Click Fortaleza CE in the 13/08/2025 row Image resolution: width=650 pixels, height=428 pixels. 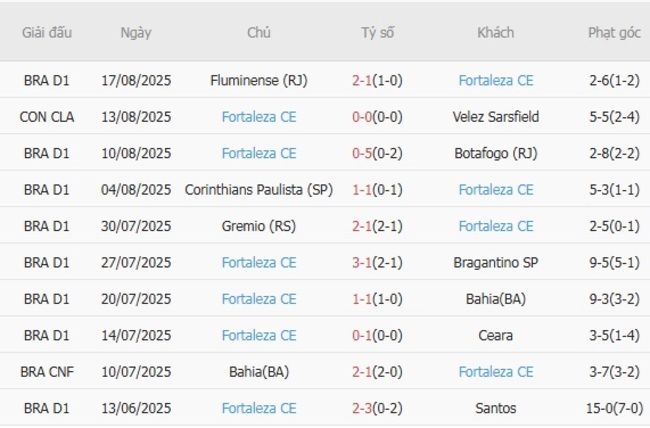pyautogui.click(x=259, y=117)
